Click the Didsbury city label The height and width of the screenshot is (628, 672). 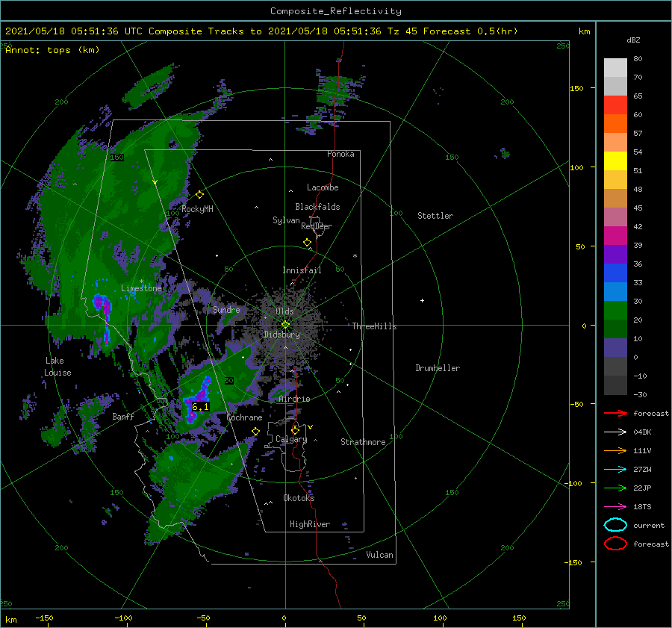click(282, 335)
